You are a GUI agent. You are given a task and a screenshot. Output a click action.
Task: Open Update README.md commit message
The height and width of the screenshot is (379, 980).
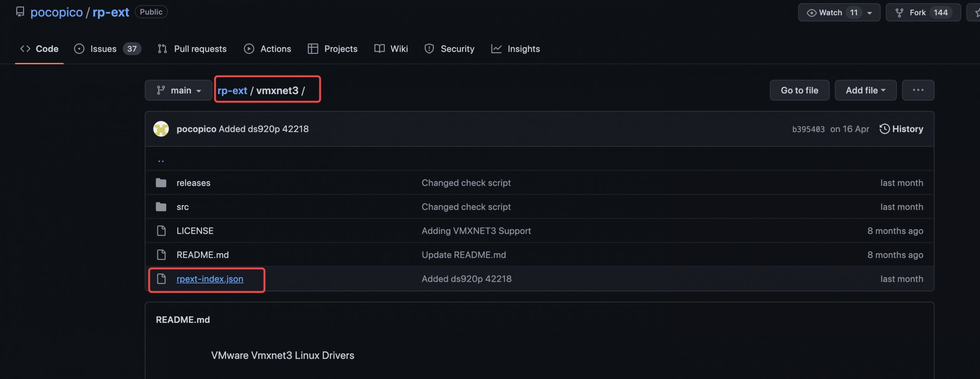pos(464,255)
